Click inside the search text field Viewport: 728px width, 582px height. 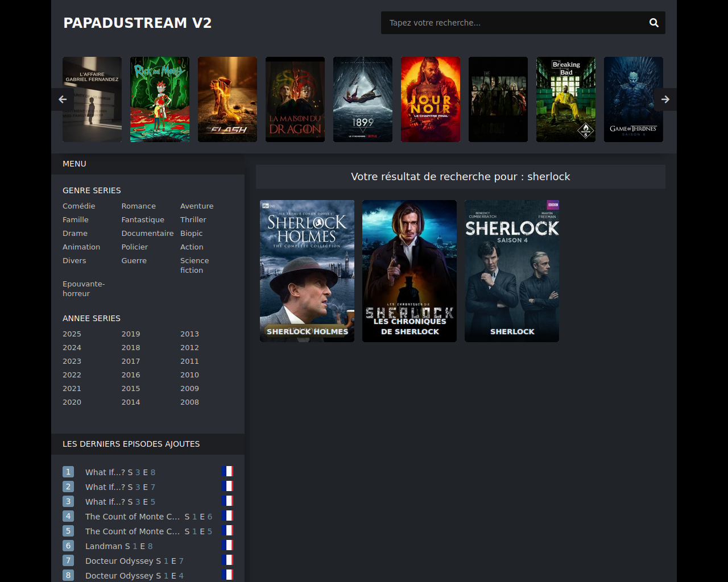click(x=512, y=23)
